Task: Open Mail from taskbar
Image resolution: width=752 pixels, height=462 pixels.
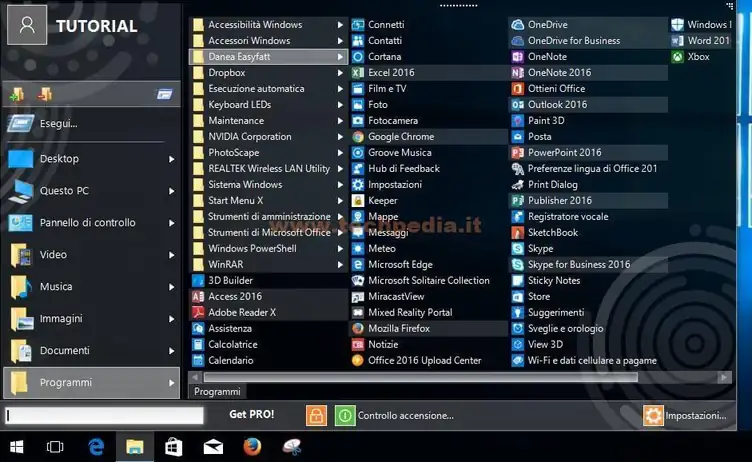Action: 213,447
